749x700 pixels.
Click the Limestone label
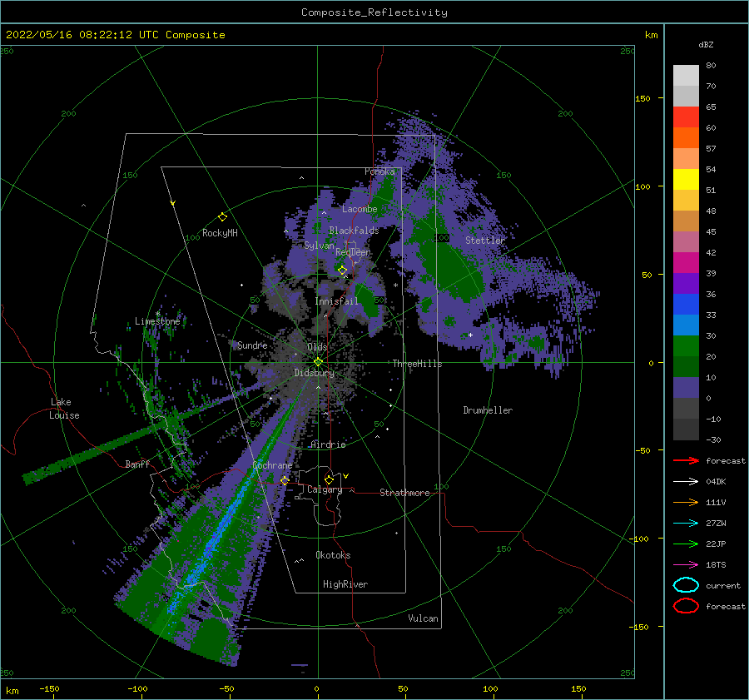coord(157,321)
